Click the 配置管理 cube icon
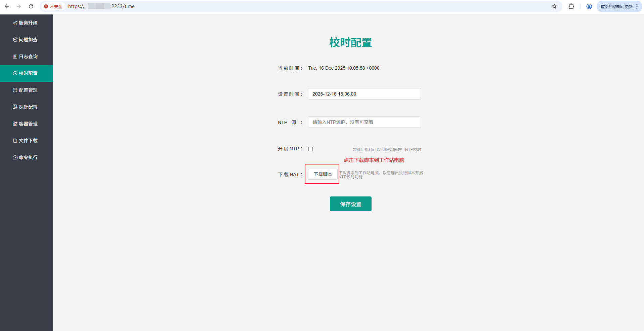 15,90
